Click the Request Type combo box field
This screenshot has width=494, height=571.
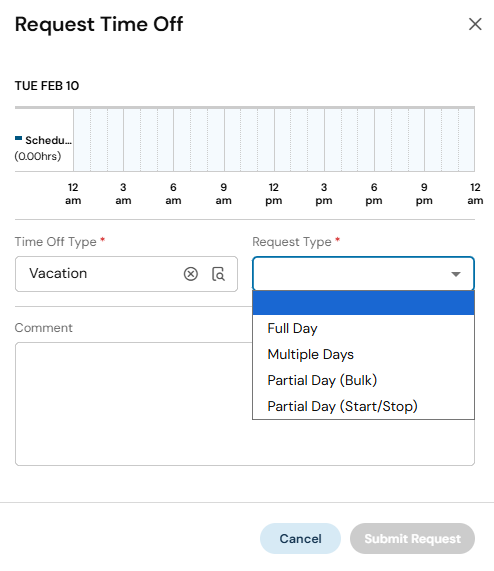coord(363,274)
